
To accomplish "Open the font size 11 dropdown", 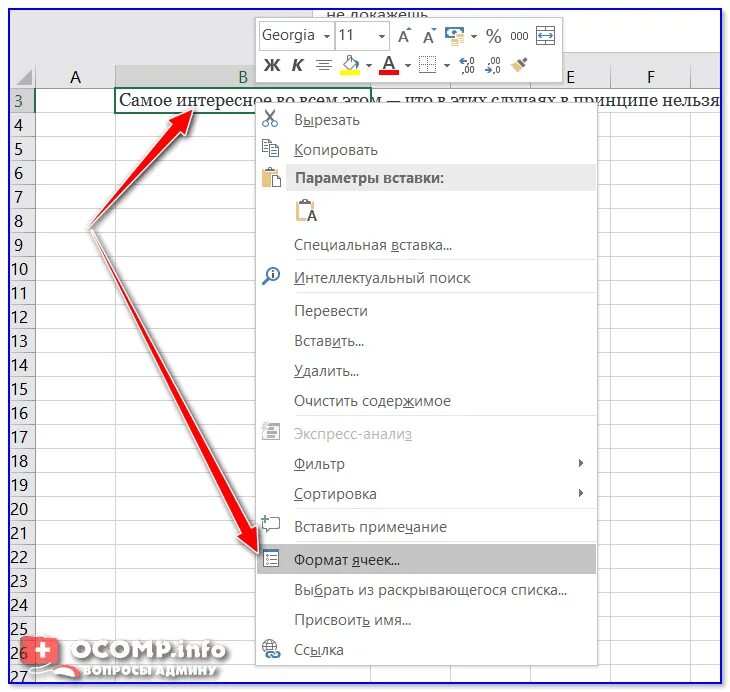I will point(382,36).
